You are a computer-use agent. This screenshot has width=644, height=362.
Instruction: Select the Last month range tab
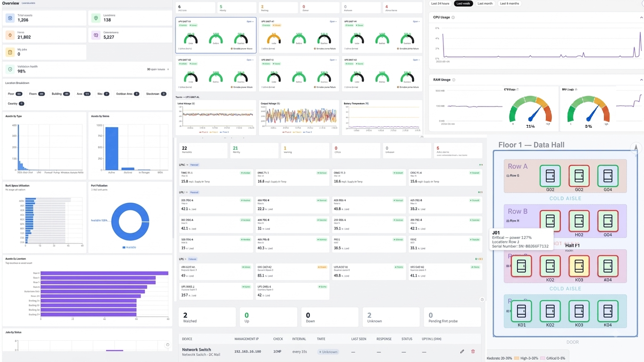485,3
